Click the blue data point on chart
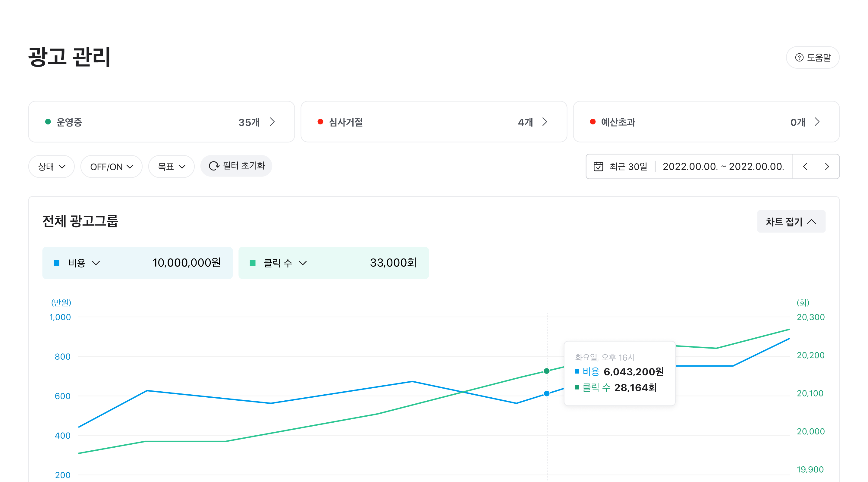 click(x=546, y=393)
